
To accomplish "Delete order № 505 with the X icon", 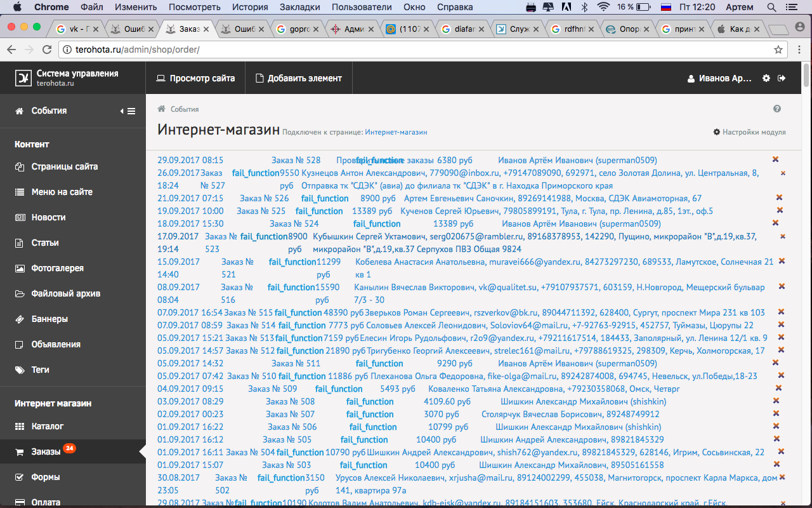I will pyautogui.click(x=776, y=439).
